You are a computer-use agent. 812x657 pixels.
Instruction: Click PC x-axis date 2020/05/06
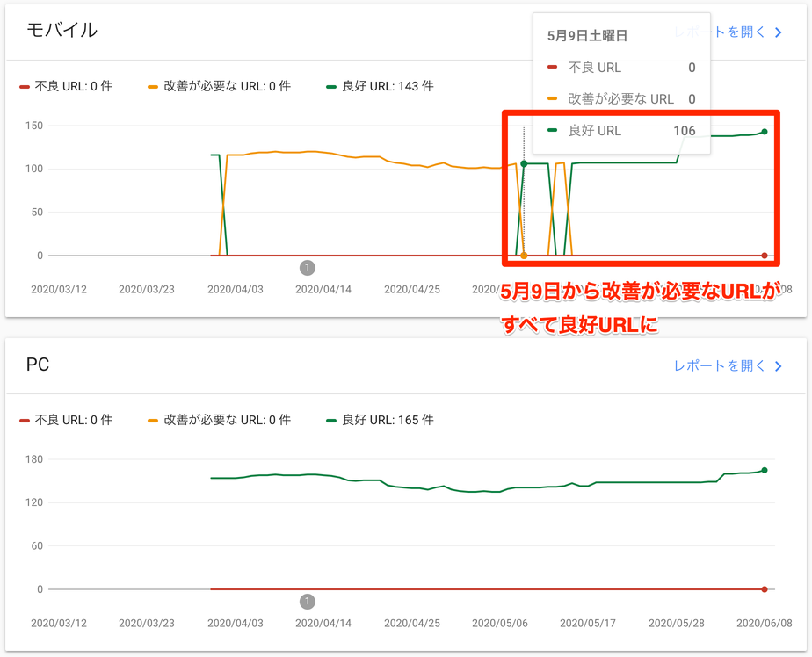click(500, 624)
